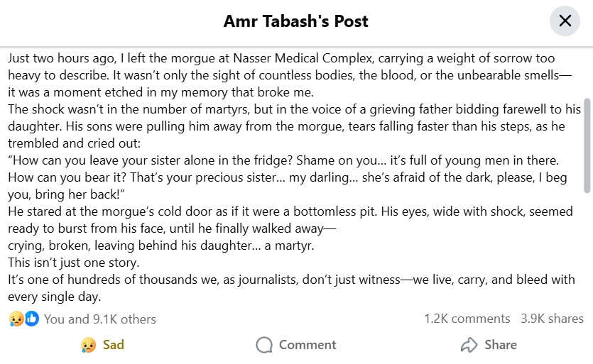The width and height of the screenshot is (593, 364).
Task: View the 3.9K shares list
Action: pos(552,319)
